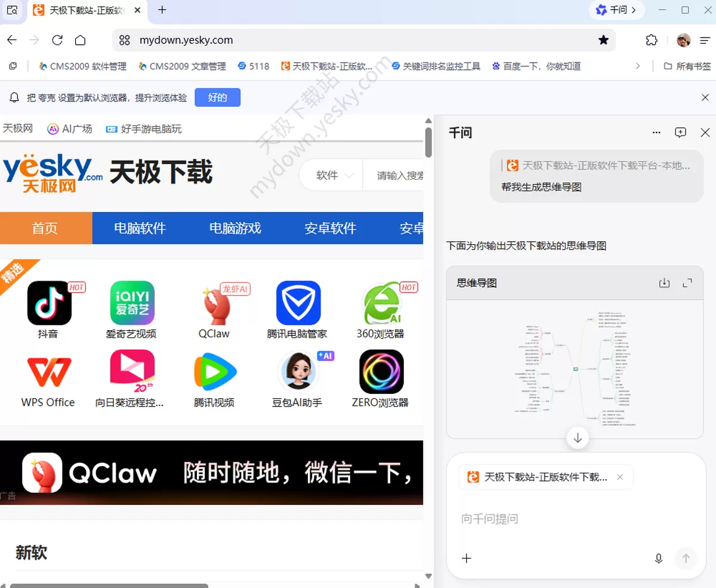Open 百度一下，你就知道 bookmark
The width and height of the screenshot is (716, 588).
tap(536, 66)
